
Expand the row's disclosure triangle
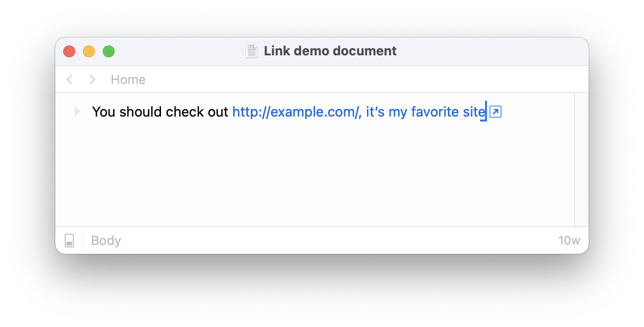coord(77,112)
